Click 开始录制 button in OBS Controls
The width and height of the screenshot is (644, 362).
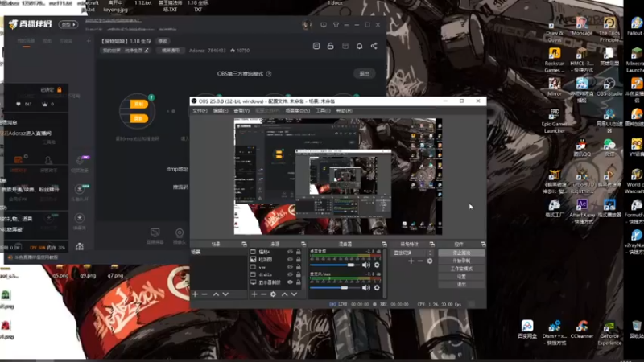461,261
